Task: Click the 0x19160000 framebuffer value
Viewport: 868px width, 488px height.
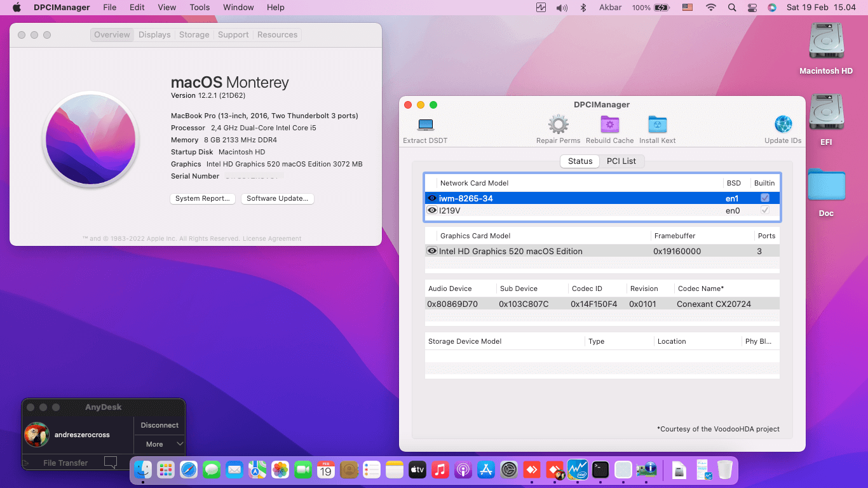Action: click(x=677, y=251)
